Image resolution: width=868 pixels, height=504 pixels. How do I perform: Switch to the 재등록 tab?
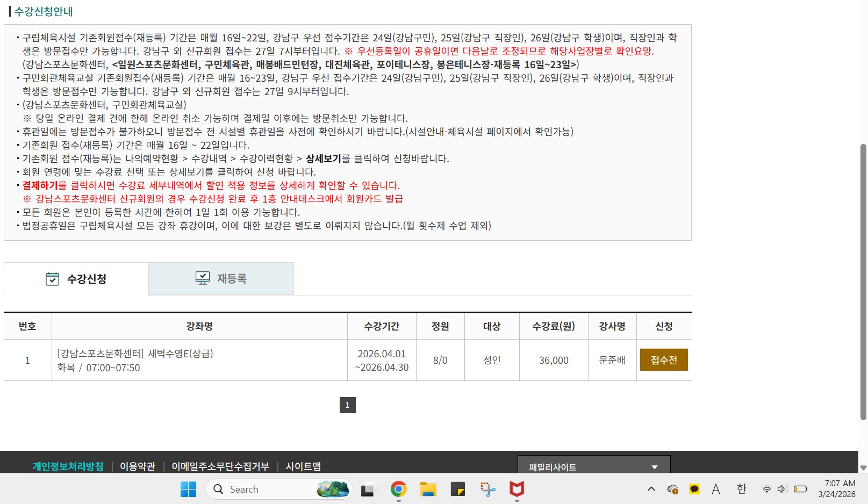[221, 278]
